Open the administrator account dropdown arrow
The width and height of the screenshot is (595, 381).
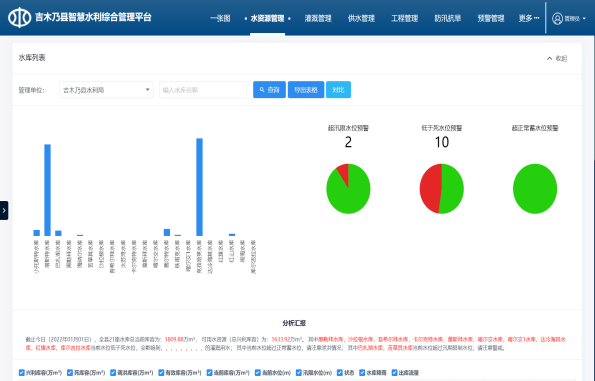pyautogui.click(x=584, y=19)
